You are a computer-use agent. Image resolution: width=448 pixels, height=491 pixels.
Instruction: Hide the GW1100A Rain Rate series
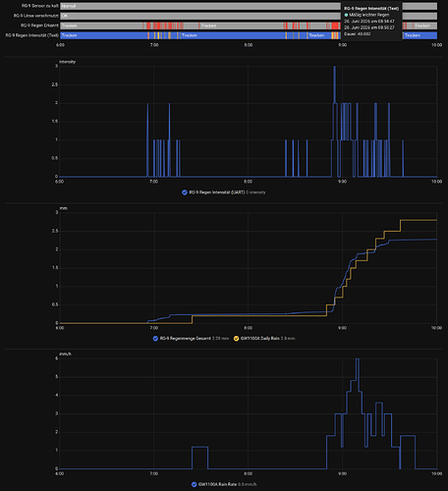pyautogui.click(x=194, y=484)
